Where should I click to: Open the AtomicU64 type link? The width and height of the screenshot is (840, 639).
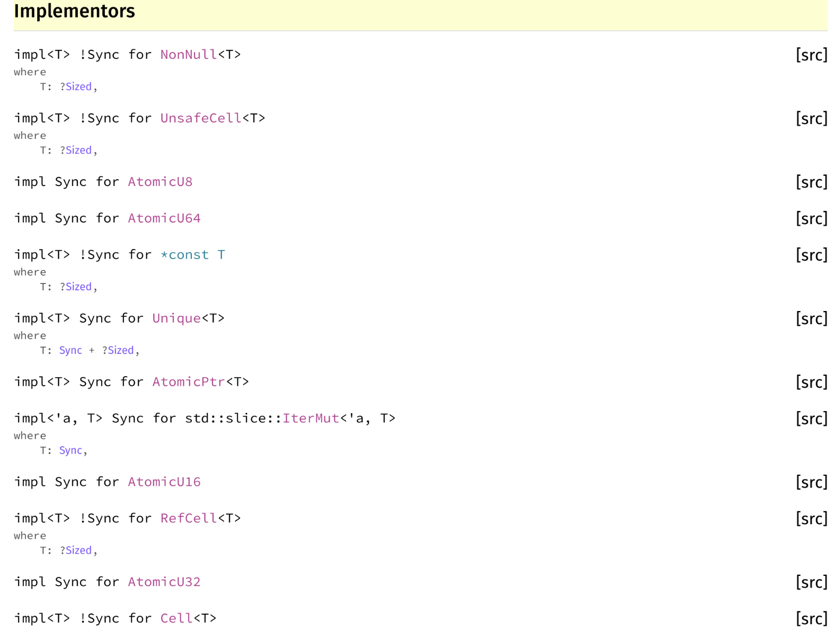pyautogui.click(x=164, y=218)
